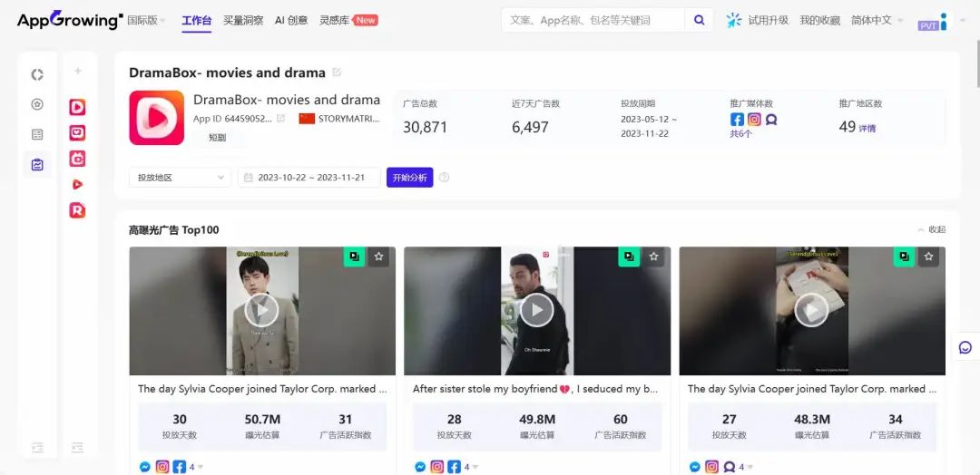Click green similar-creatives icon on second ad card
This screenshot has width=980, height=475.
pos(630,257)
